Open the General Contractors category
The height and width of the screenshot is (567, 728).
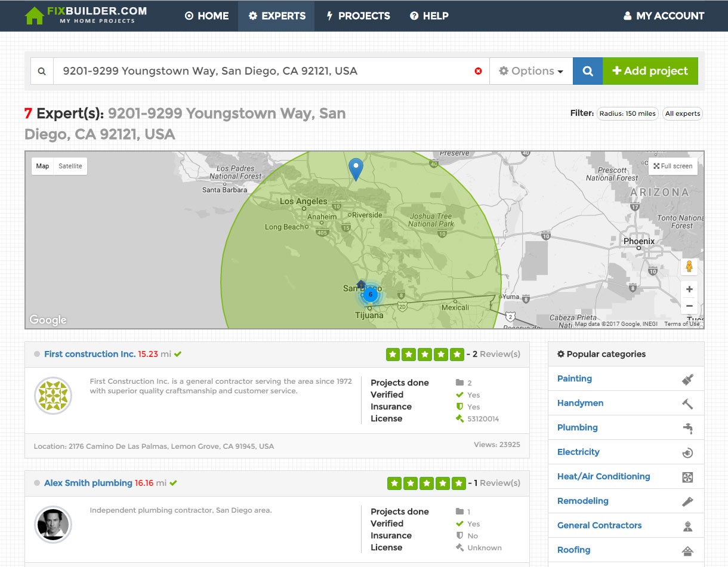(x=600, y=525)
